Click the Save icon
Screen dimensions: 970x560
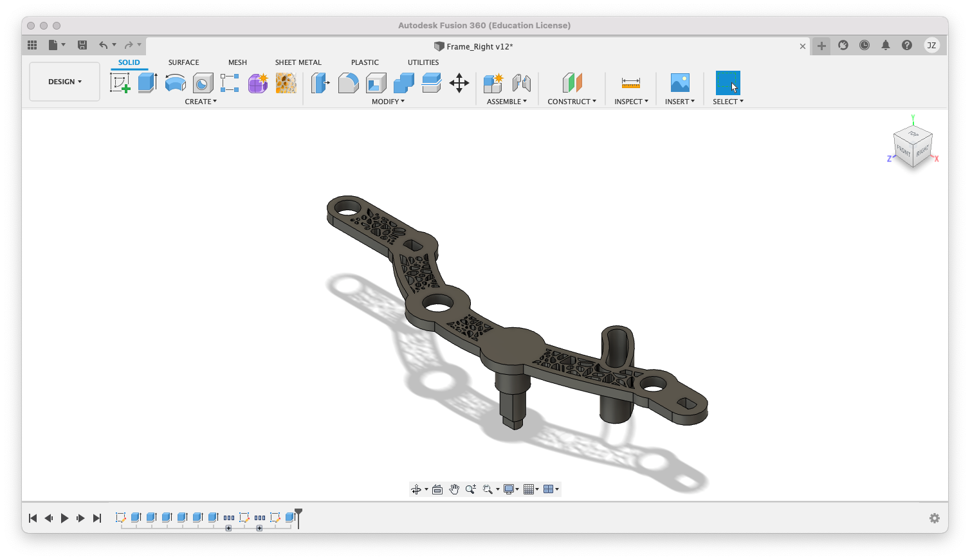[x=82, y=45]
